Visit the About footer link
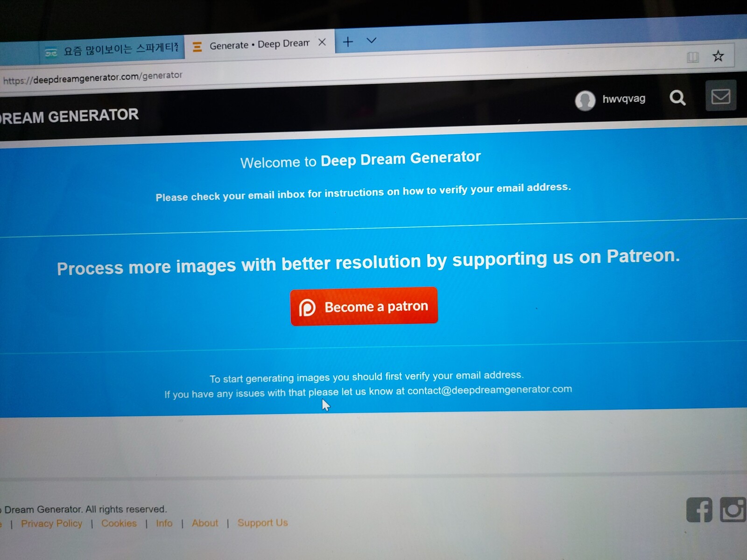The height and width of the screenshot is (560, 747). point(205,523)
